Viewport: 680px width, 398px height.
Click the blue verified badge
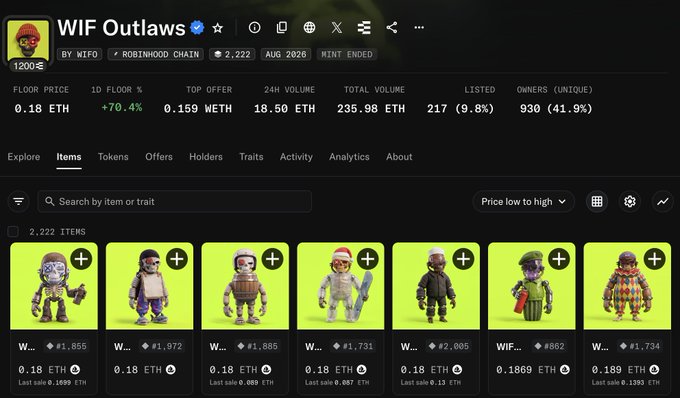[x=197, y=28]
